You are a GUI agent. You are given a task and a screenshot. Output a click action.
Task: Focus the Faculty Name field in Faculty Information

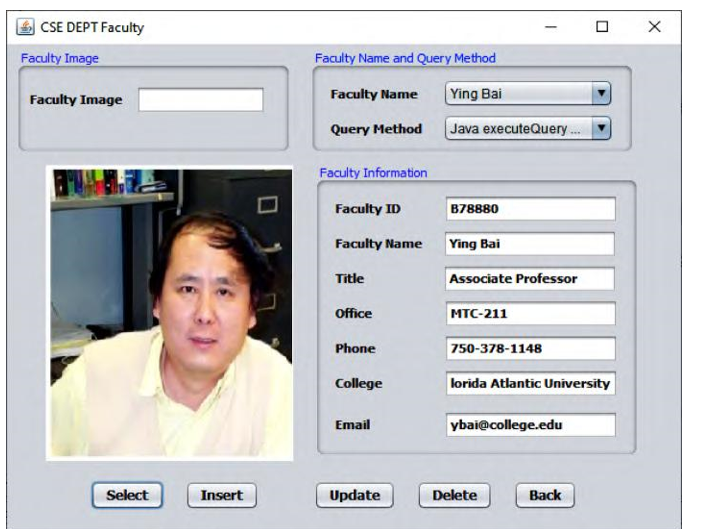pyautogui.click(x=530, y=244)
